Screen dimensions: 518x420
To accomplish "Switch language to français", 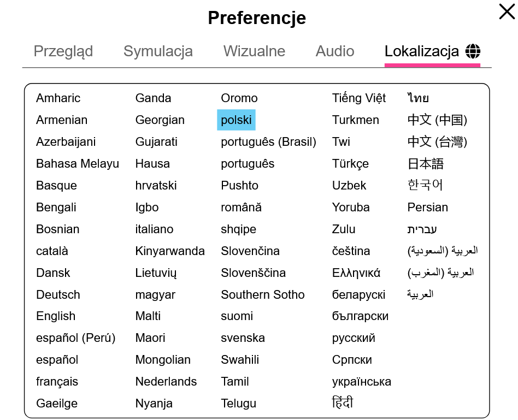I will (x=57, y=382).
